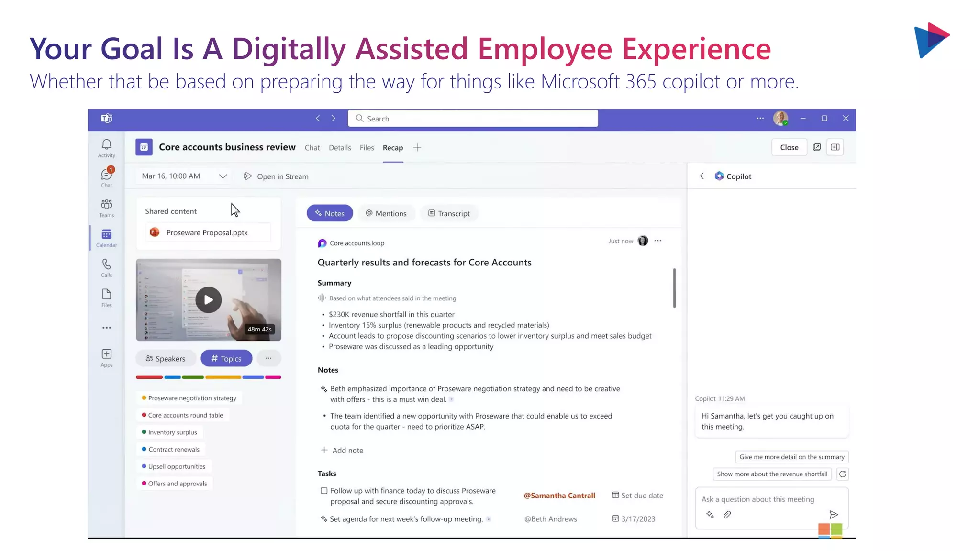Click the yellow topic timeline segment
Viewport: 980px width, 551px height.
coord(223,377)
